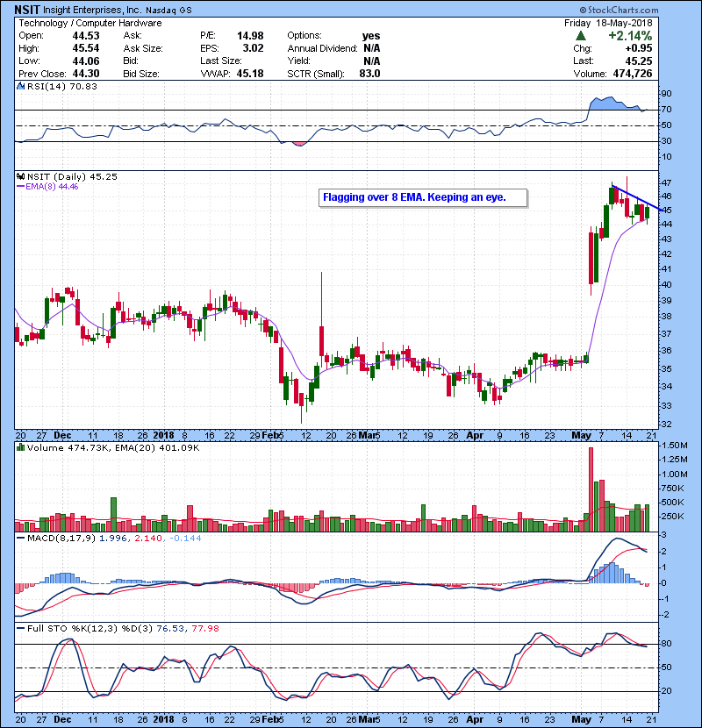The height and width of the screenshot is (728, 702).
Task: Click the VWAP value 45.18
Action: tap(250, 74)
